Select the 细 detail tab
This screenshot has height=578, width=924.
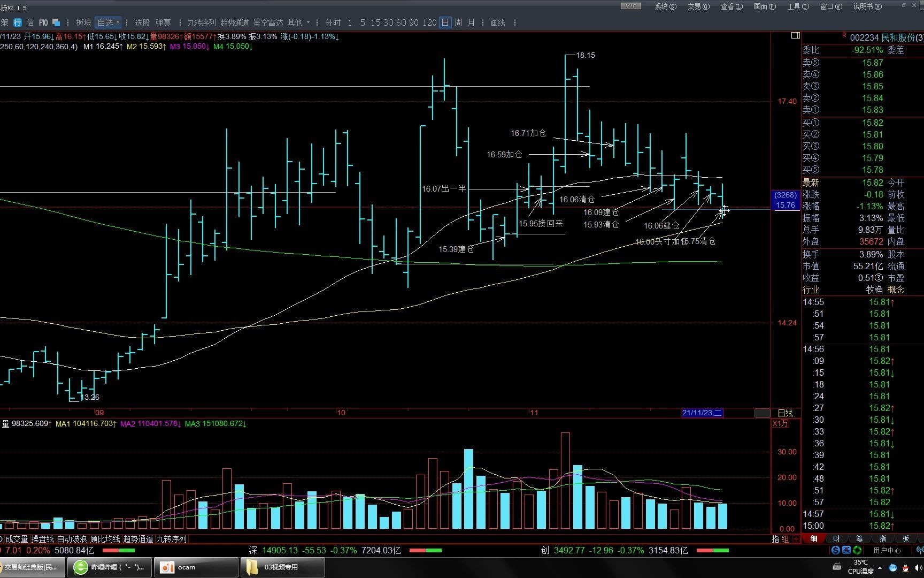[814, 538]
